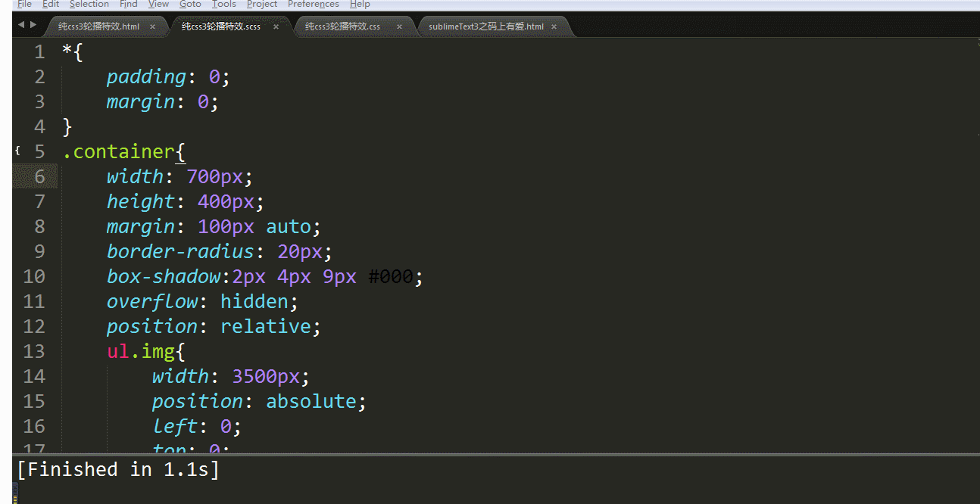Viewport: 980px width, 504px height.
Task: Click the 'relative' position value
Action: pyautogui.click(x=266, y=326)
